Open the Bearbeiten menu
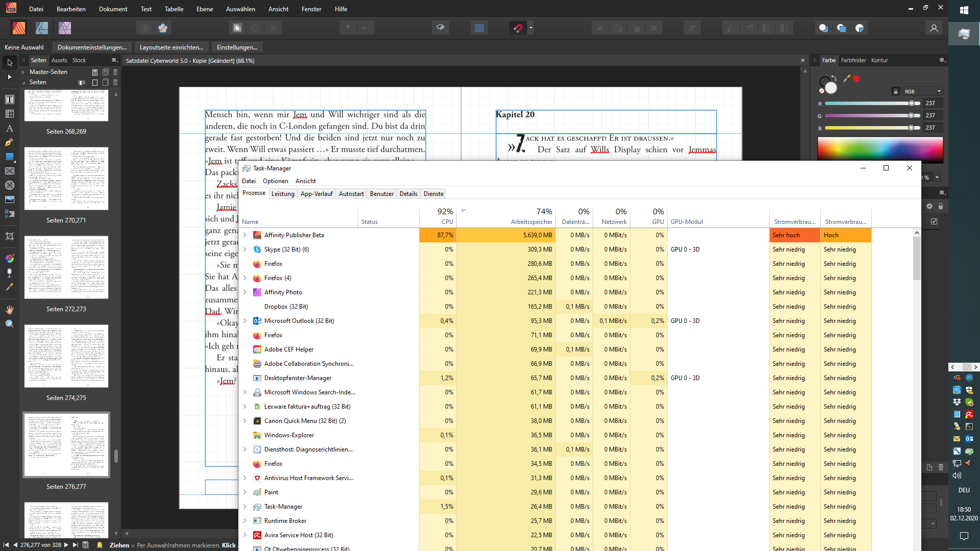Image resolution: width=980 pixels, height=551 pixels. [71, 9]
